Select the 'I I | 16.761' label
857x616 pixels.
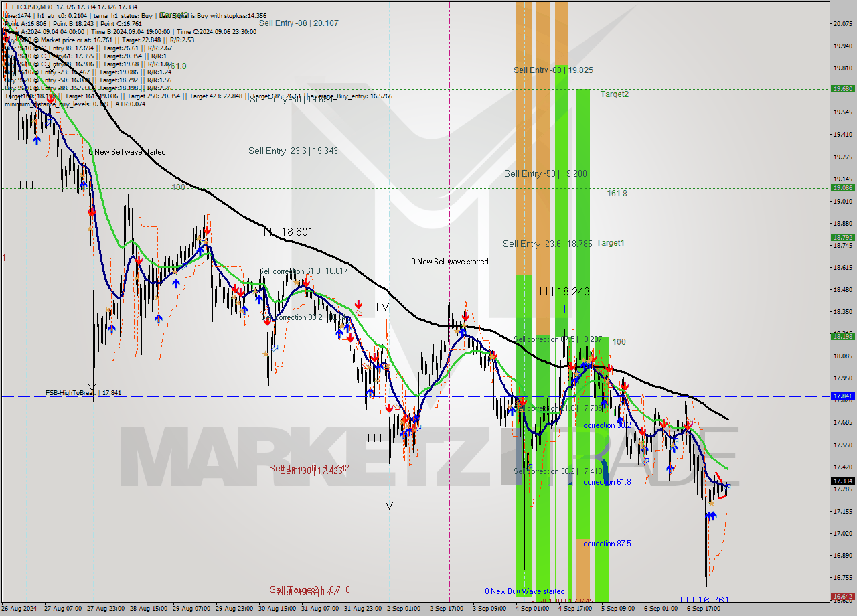tap(704, 600)
